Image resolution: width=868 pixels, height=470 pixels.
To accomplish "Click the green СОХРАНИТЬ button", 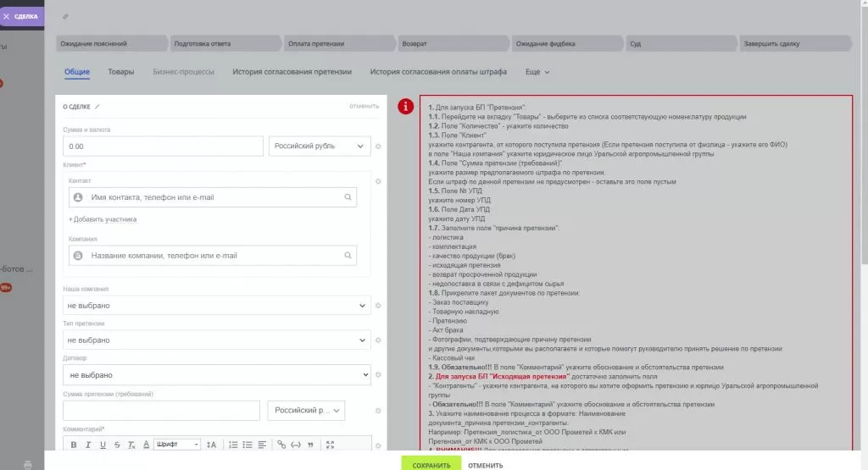I will point(431,465).
